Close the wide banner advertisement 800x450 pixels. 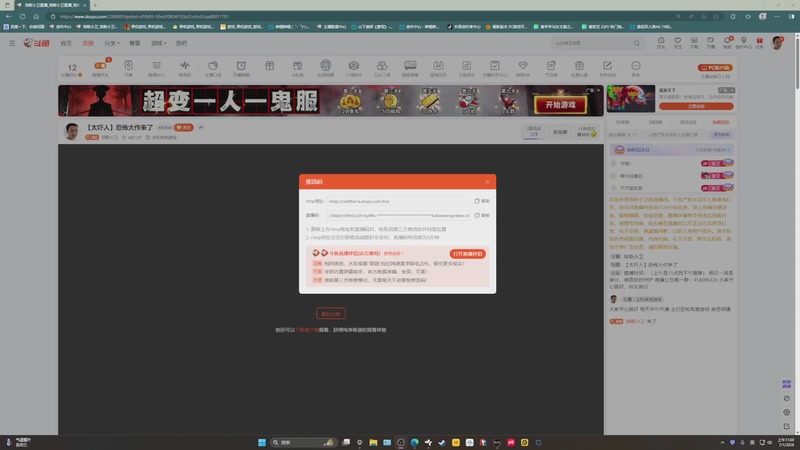(598, 90)
